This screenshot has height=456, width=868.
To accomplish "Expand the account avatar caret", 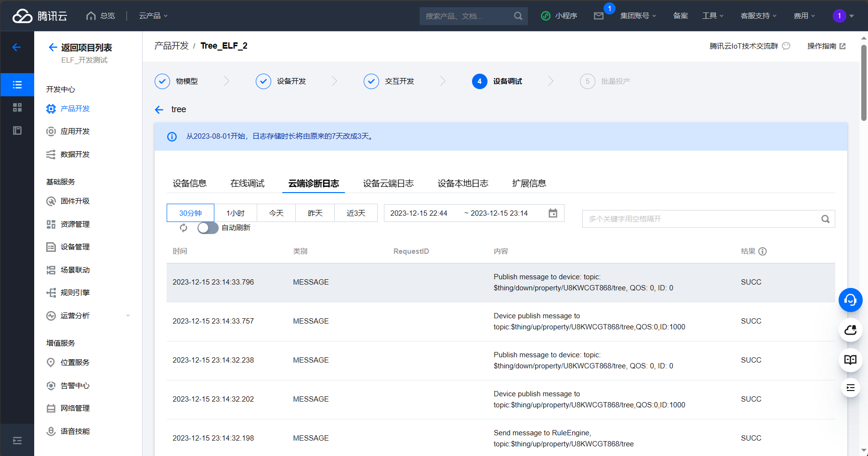I will point(852,16).
